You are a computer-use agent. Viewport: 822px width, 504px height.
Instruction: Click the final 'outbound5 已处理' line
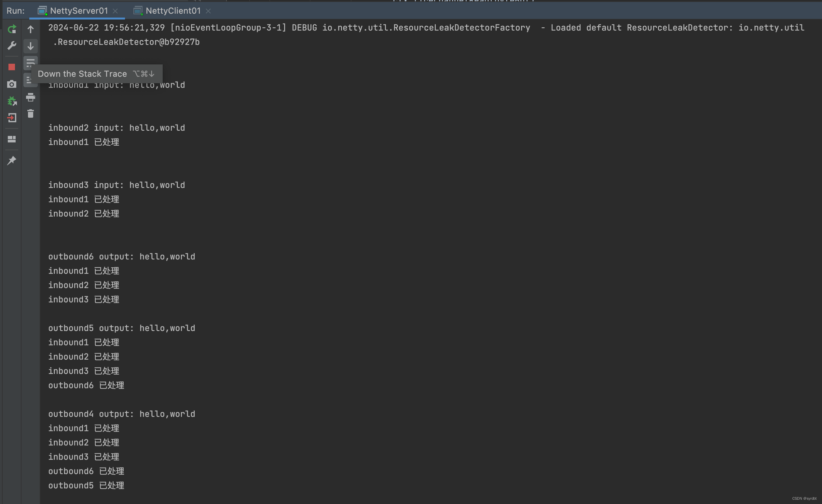coord(86,485)
